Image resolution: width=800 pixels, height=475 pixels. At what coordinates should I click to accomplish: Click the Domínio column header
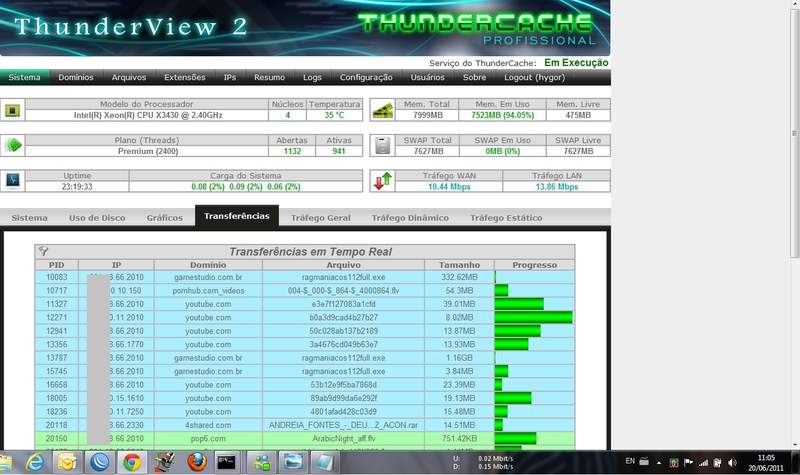[208, 265]
